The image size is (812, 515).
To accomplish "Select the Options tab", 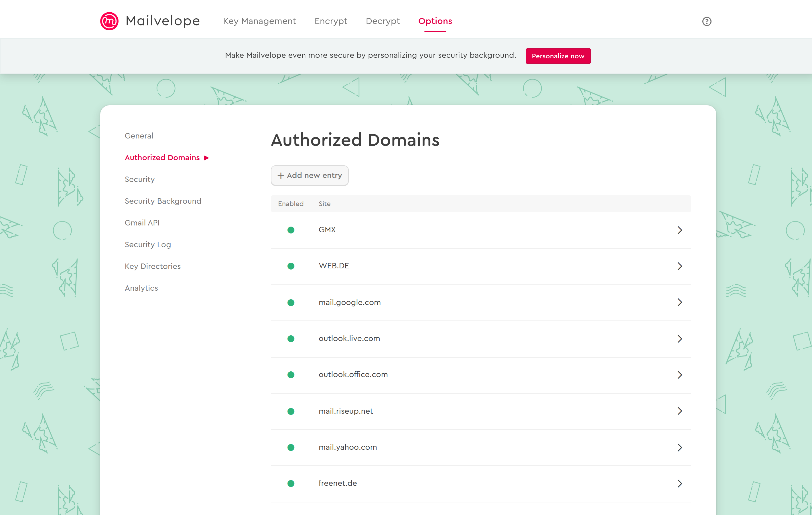I will [x=435, y=21].
